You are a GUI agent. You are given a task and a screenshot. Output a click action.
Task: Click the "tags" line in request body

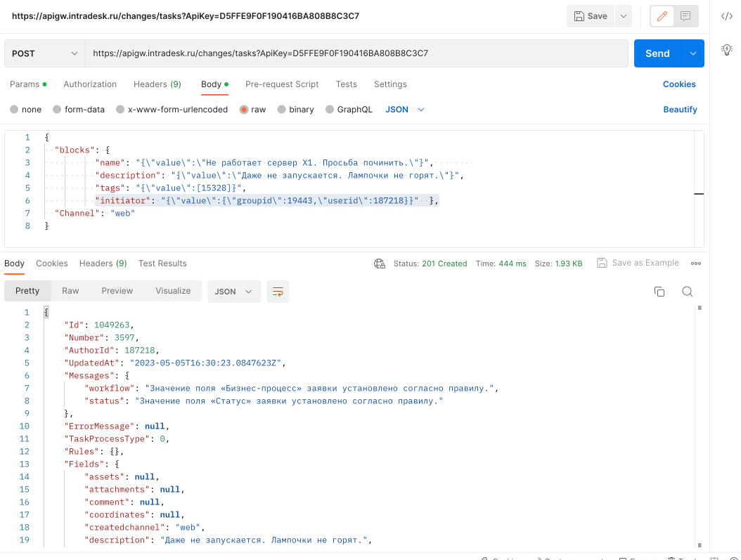(171, 188)
